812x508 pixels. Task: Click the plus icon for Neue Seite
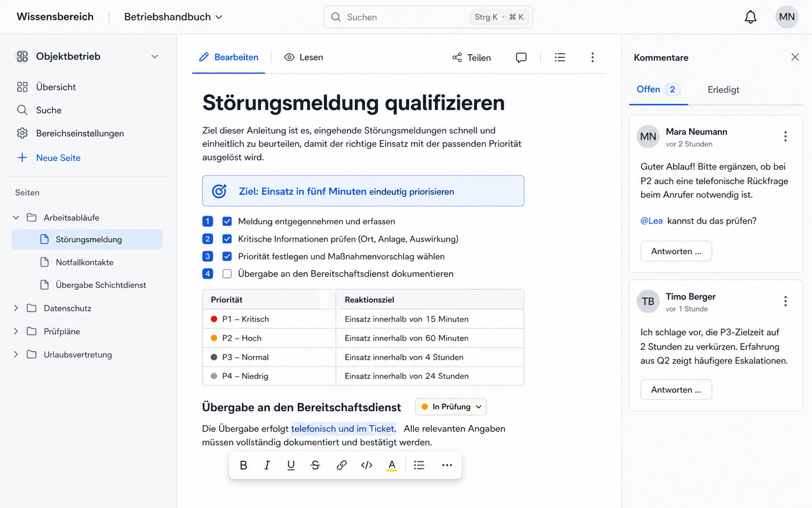coord(22,158)
